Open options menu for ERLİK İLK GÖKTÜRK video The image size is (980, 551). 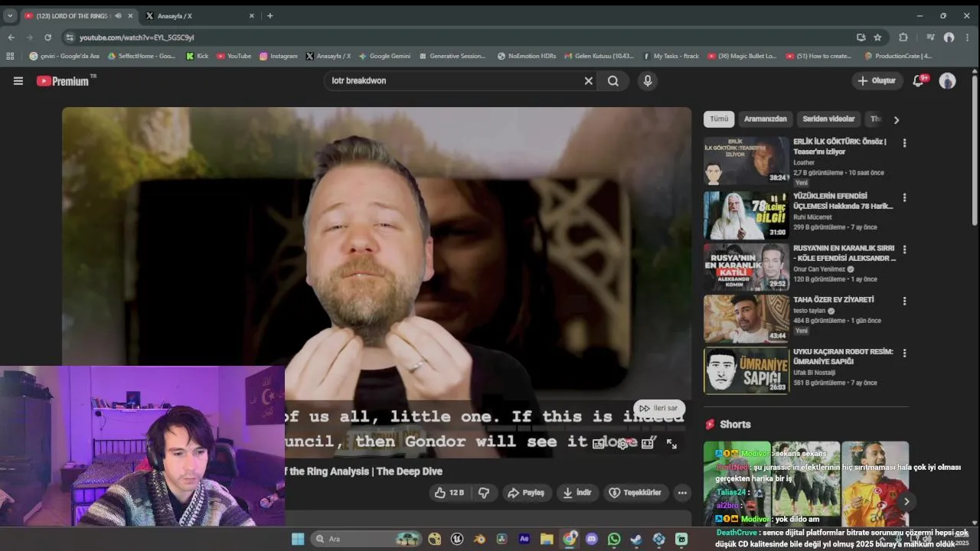pos(904,143)
